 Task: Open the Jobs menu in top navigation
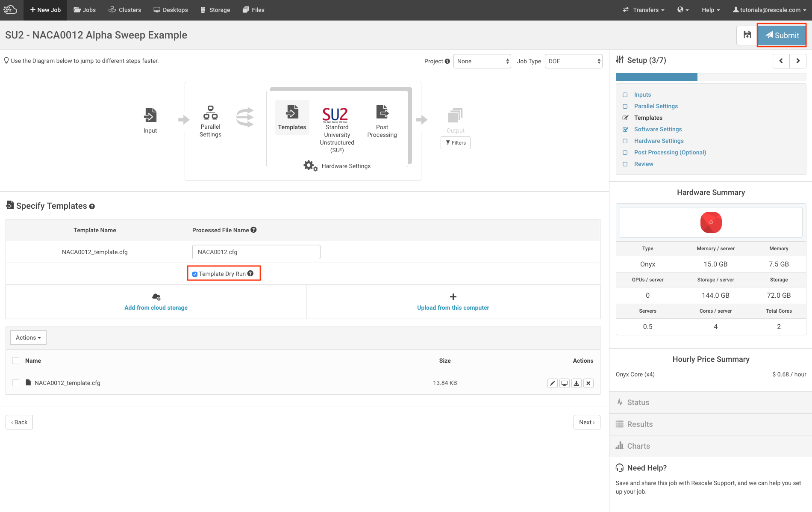(x=85, y=10)
